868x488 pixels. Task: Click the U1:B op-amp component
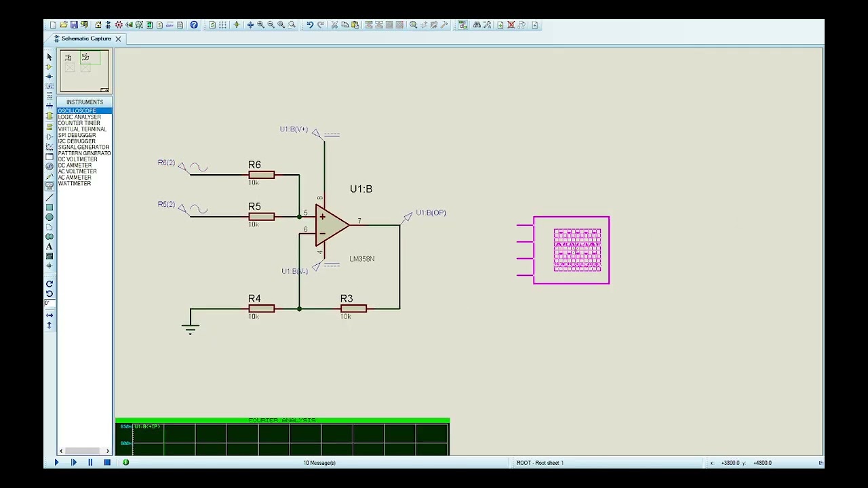(x=332, y=225)
